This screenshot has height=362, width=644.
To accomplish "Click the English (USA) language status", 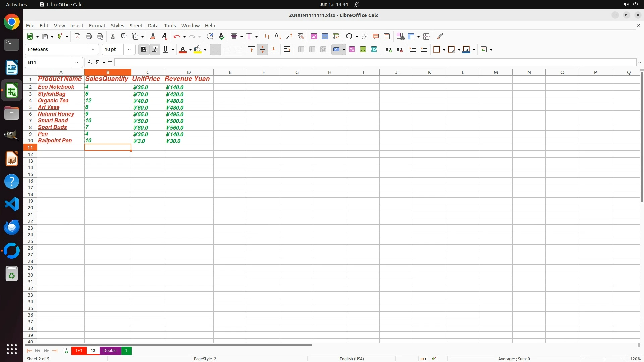I will [x=352, y=359].
